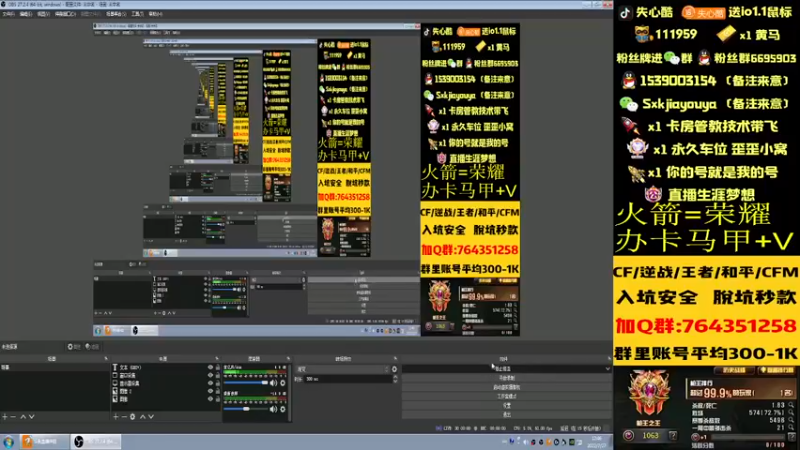Viewport: 800px width, 450px height.
Task: Move the selected source down
Action: pos(151,416)
